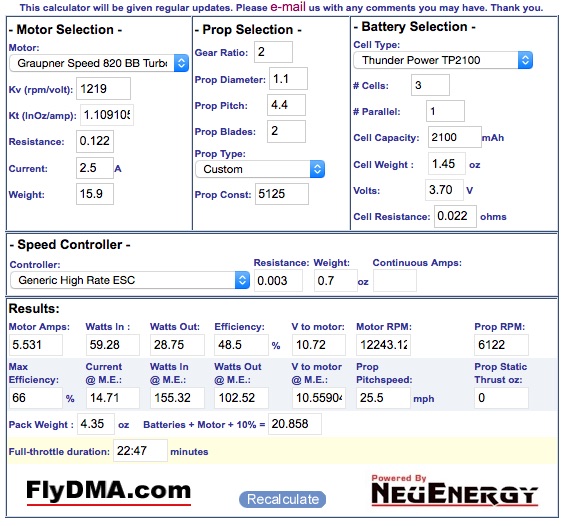This screenshot has height=526, width=564.
Task: Open the FlyDMA.com logo link
Action: [x=108, y=492]
